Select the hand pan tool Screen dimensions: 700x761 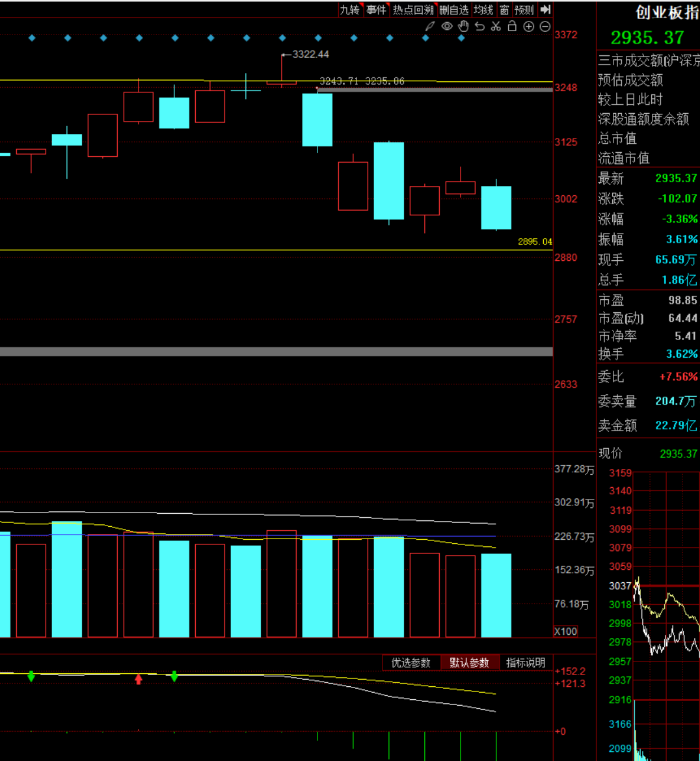tap(463, 27)
